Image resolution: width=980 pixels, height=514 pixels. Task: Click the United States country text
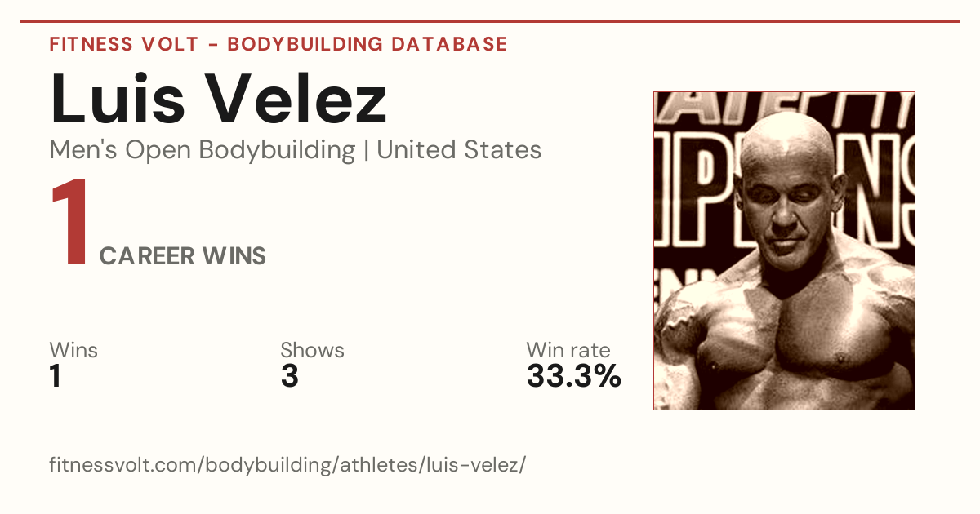pyautogui.click(x=459, y=150)
